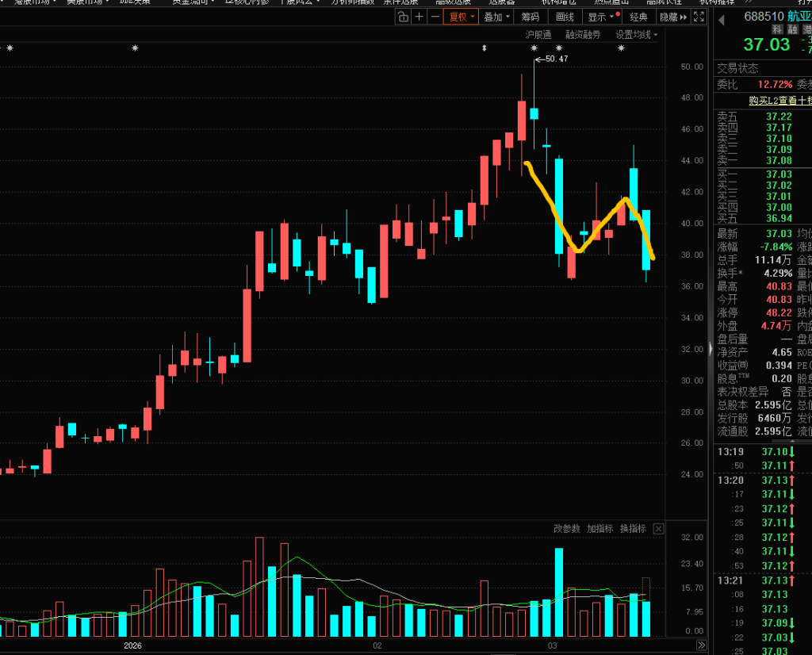Click double-arrow icon at timeline's right end

(701, 646)
